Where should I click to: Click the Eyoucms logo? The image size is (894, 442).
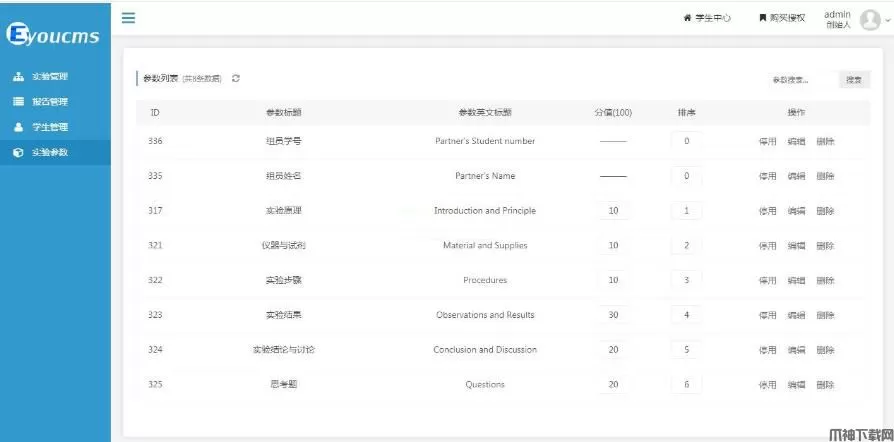coord(54,36)
